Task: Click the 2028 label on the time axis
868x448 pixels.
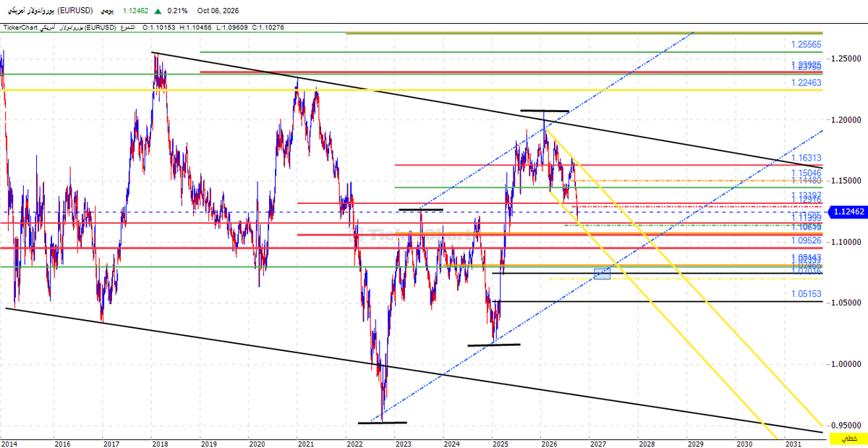Action: 647,443
